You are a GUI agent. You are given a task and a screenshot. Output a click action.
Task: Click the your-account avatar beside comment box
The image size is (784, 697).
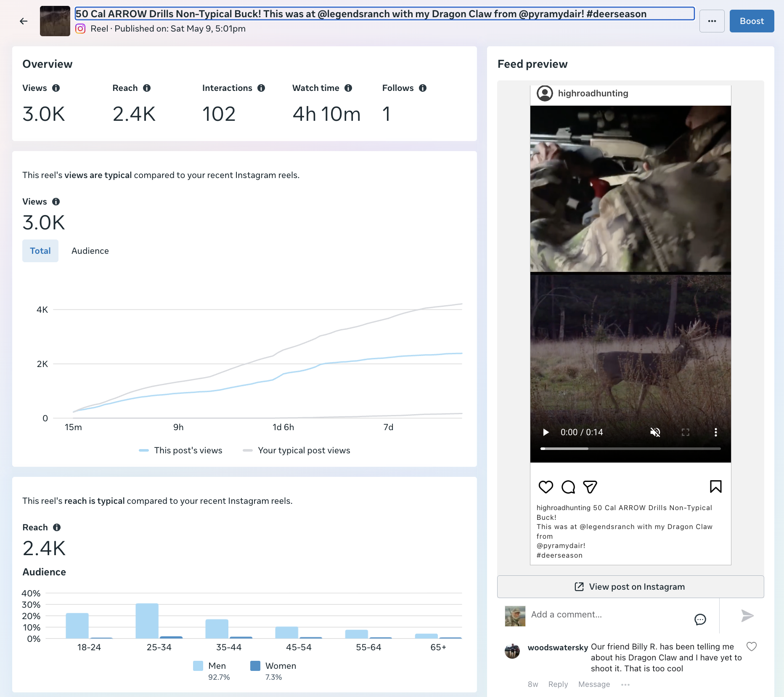tap(515, 616)
